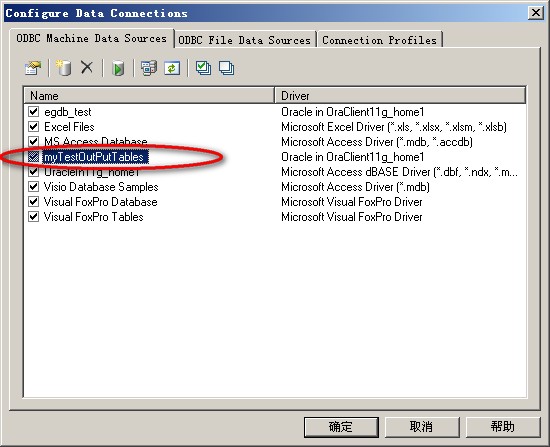Toggle the Excel Files checkbox
The height and width of the screenshot is (447, 550).
point(33,127)
